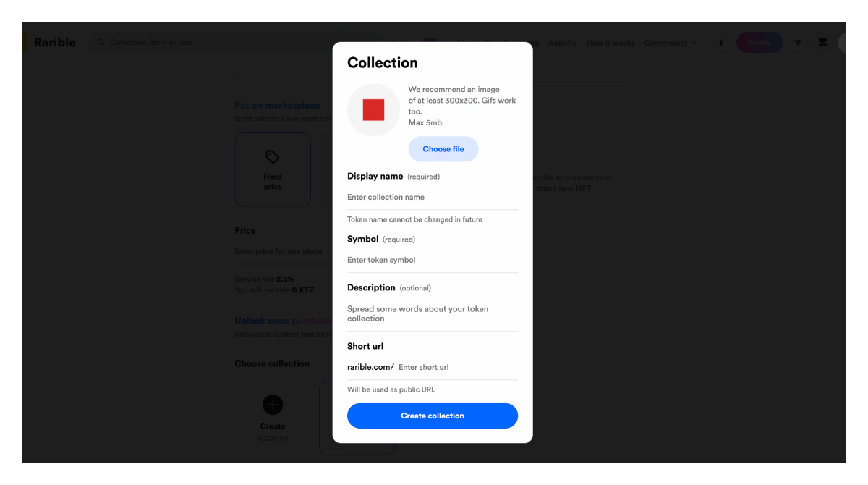
Task: Click the Create collection button
Action: coord(433,416)
